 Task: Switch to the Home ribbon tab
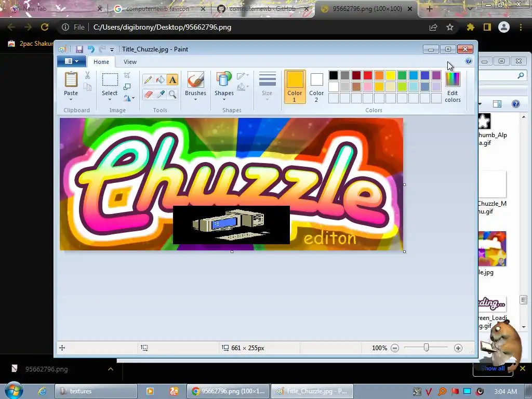[x=101, y=62]
